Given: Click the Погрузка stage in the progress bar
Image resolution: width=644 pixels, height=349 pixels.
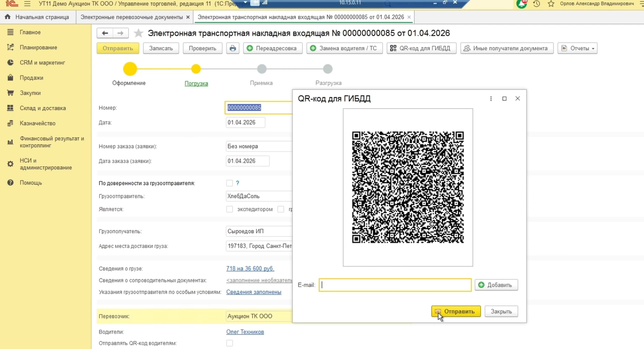Looking at the screenshot, I should [x=196, y=83].
